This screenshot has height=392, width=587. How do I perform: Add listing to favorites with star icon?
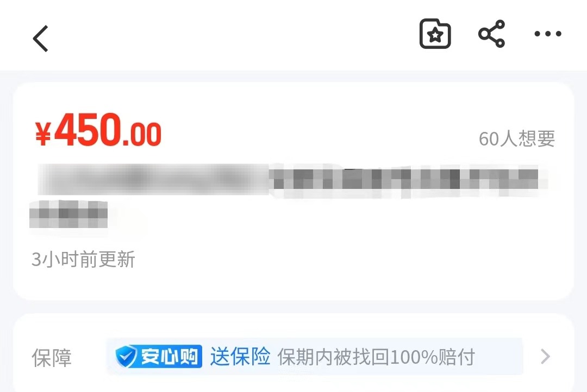[x=435, y=34]
